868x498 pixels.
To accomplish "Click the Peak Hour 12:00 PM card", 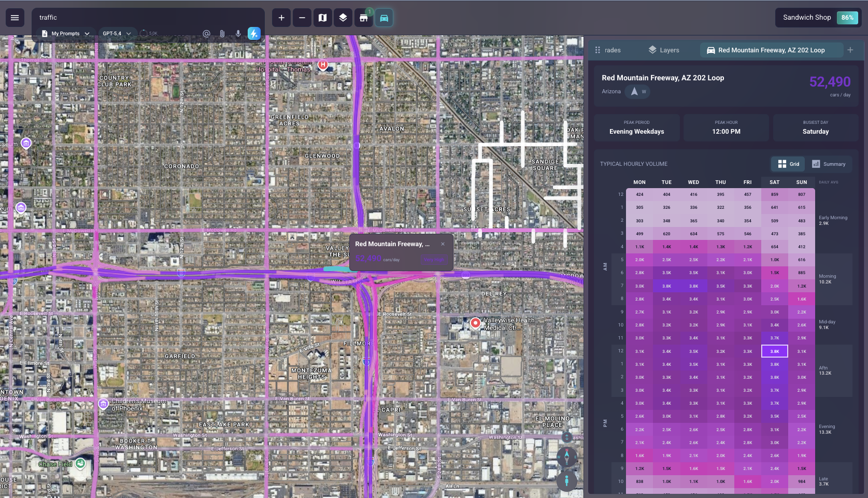I will tap(726, 127).
